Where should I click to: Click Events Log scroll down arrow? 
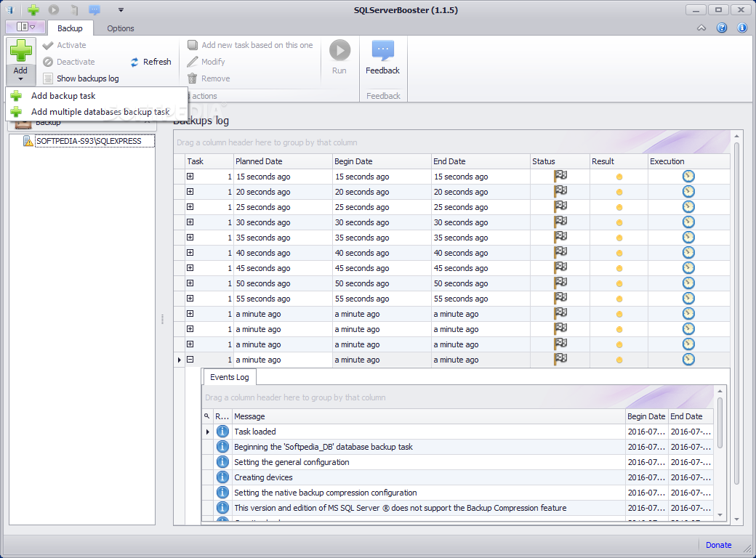pos(720,515)
